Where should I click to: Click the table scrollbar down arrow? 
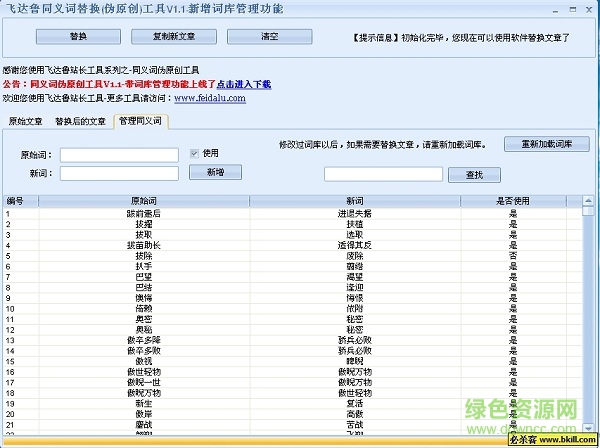click(588, 428)
